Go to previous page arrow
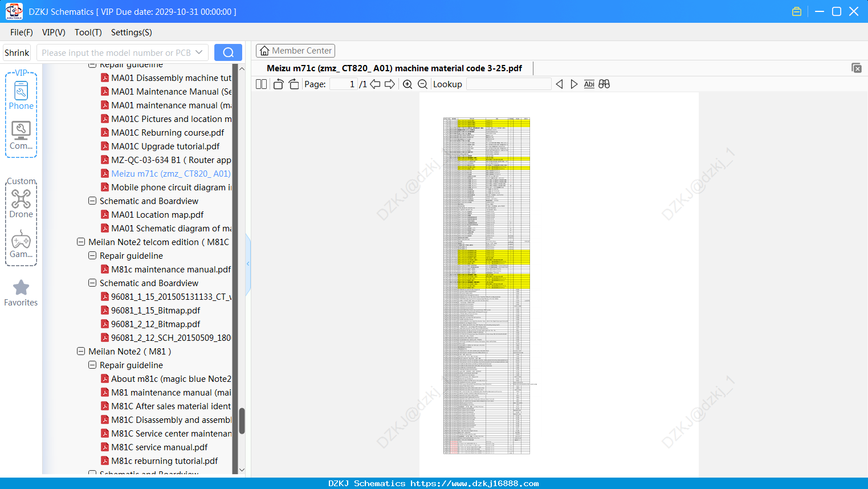868x489 pixels. [376, 84]
